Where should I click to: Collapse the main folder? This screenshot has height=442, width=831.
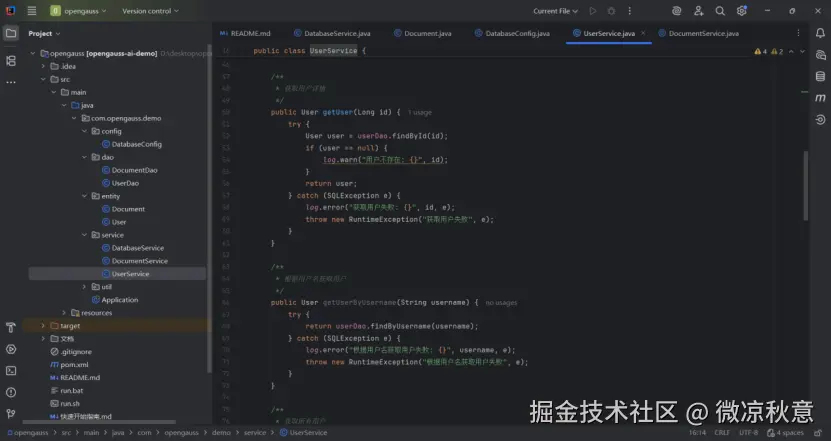(x=54, y=92)
